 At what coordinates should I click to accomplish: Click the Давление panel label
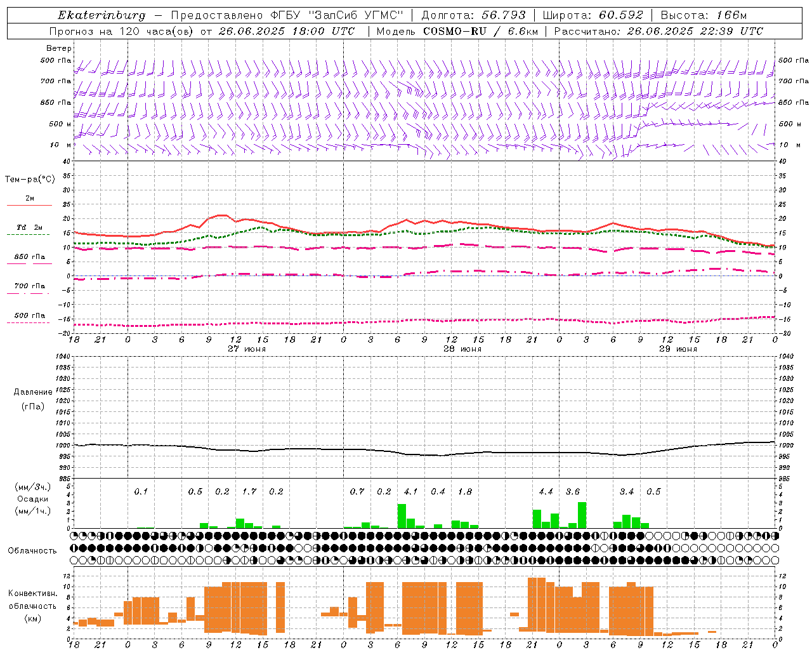(x=33, y=392)
